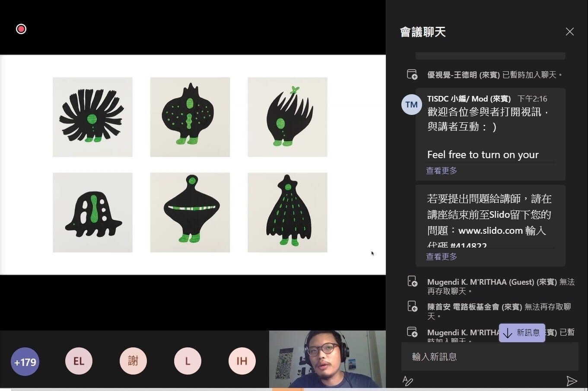Screen dimensions: 588x391
Task: Select the IH participant avatar
Action: pyautogui.click(x=242, y=361)
